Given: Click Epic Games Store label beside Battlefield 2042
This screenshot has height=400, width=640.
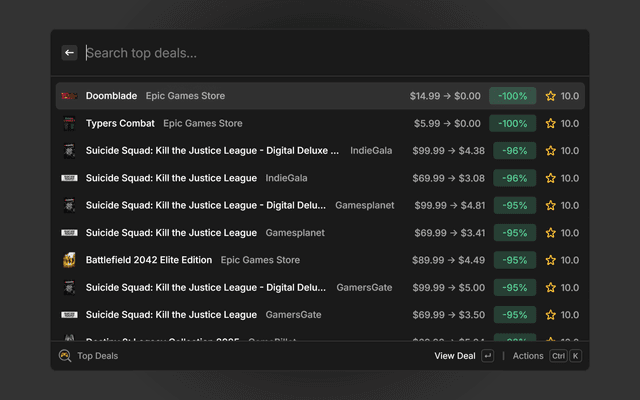Looking at the screenshot, I should click(x=260, y=260).
